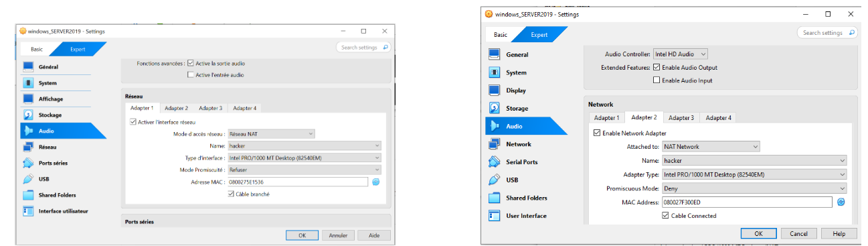Click Adresse MAC field in French window
Image resolution: width=868 pixels, height=246 pixels.
click(x=298, y=182)
